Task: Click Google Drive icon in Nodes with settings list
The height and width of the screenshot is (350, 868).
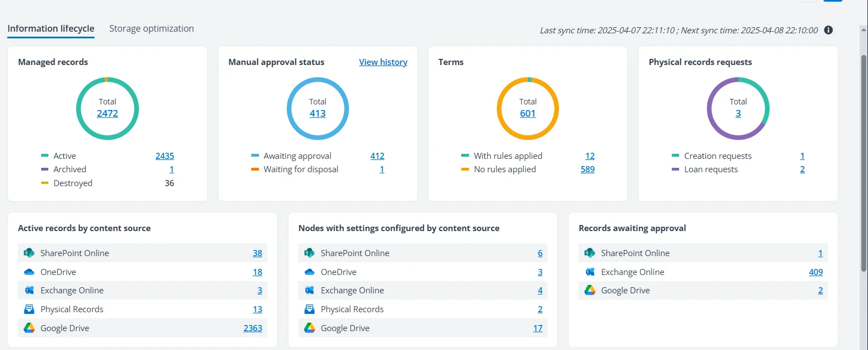Action: coord(310,328)
